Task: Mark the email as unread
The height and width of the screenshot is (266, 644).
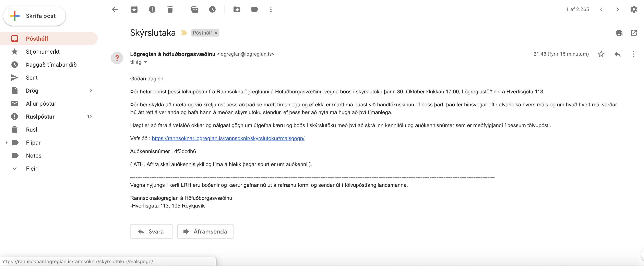Action: [x=194, y=9]
